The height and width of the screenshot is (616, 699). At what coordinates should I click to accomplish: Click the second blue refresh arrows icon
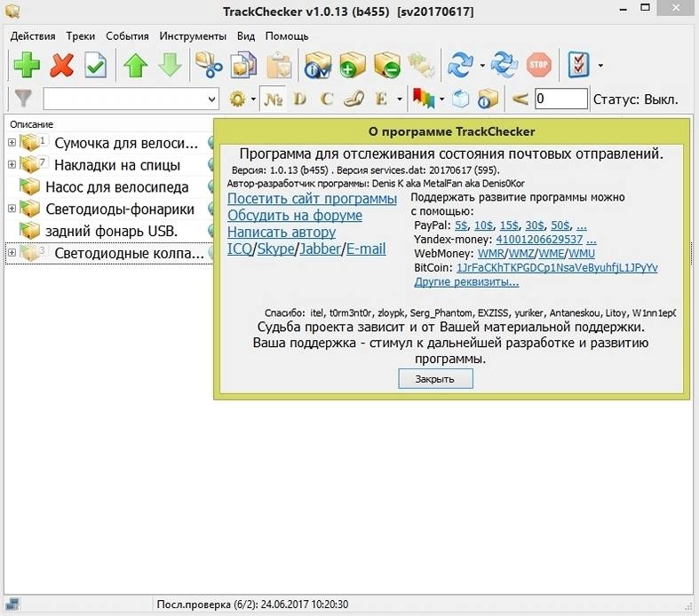point(504,66)
